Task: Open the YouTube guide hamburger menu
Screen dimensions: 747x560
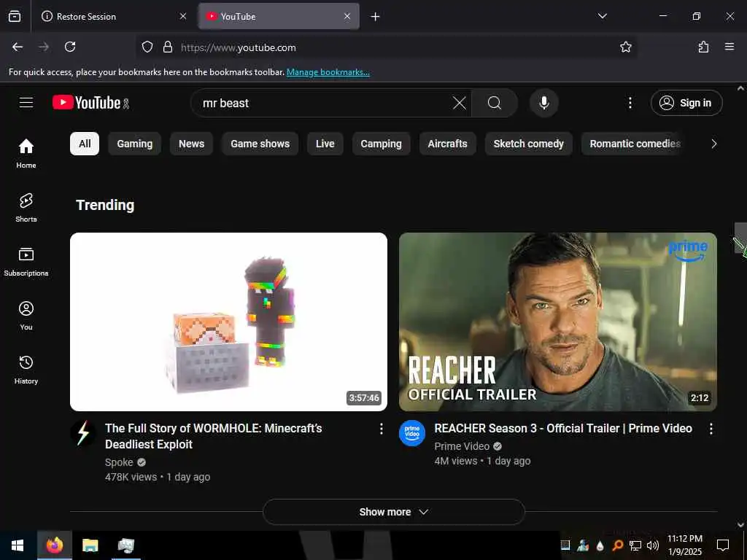Action: pyautogui.click(x=26, y=102)
